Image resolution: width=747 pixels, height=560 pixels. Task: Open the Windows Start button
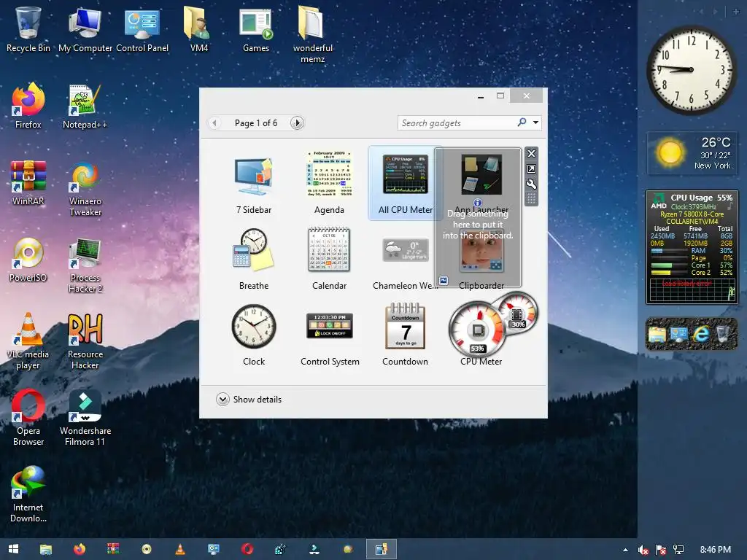13,549
